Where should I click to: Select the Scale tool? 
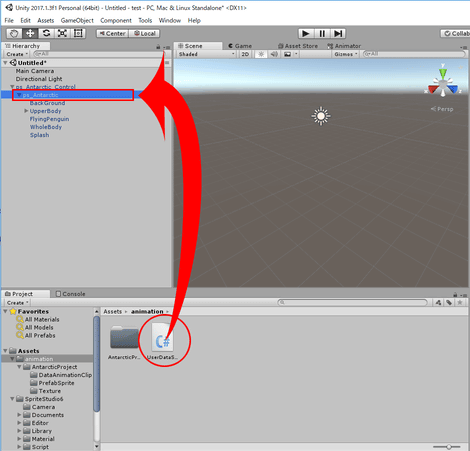[62, 33]
